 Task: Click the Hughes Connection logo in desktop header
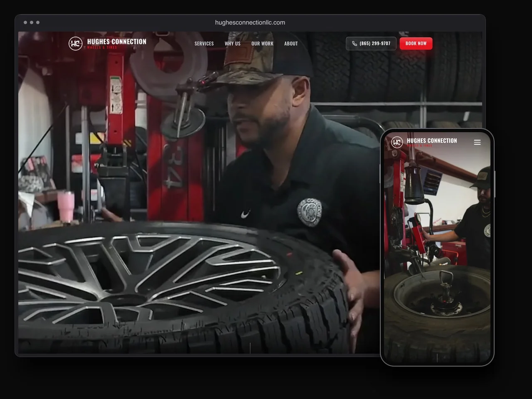107,43
